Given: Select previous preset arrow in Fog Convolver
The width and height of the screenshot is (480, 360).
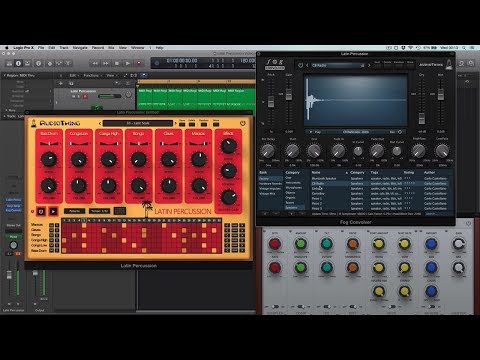Looking at the screenshot, I should point(307,66).
